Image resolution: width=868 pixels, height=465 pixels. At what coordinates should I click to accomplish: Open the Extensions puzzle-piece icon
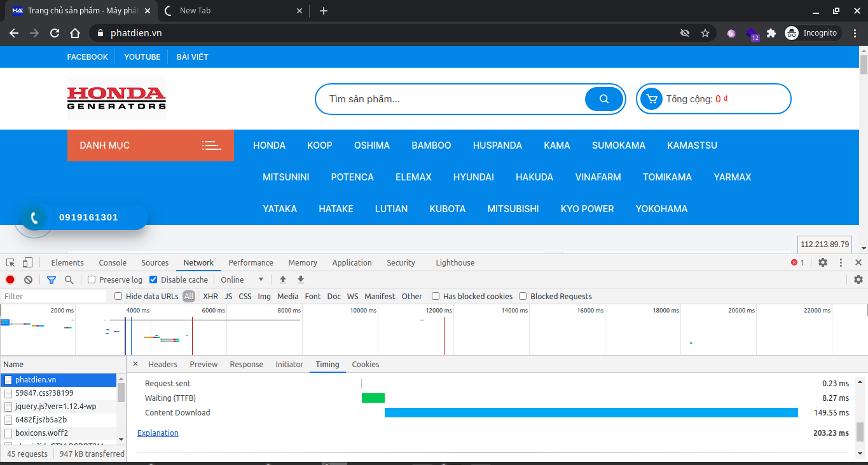[x=771, y=33]
